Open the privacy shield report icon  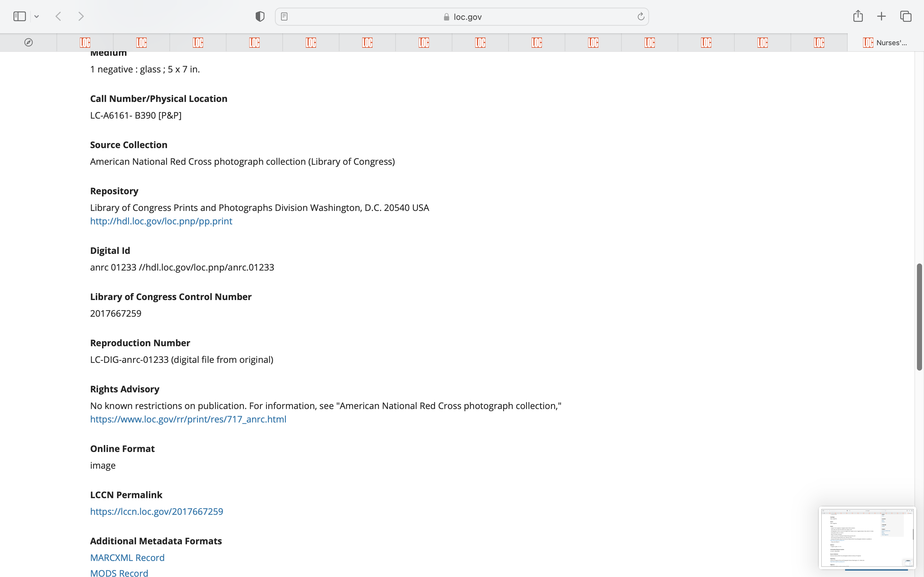260,16
